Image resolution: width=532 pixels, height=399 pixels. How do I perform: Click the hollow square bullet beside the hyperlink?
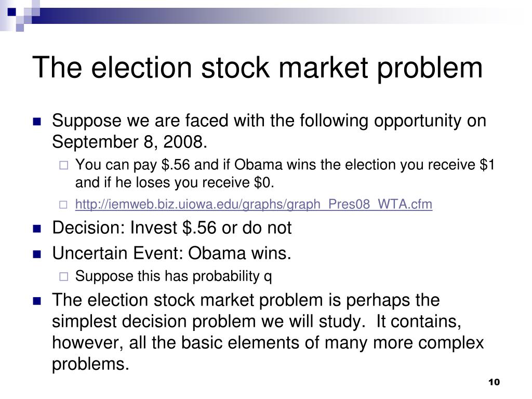pos(63,205)
